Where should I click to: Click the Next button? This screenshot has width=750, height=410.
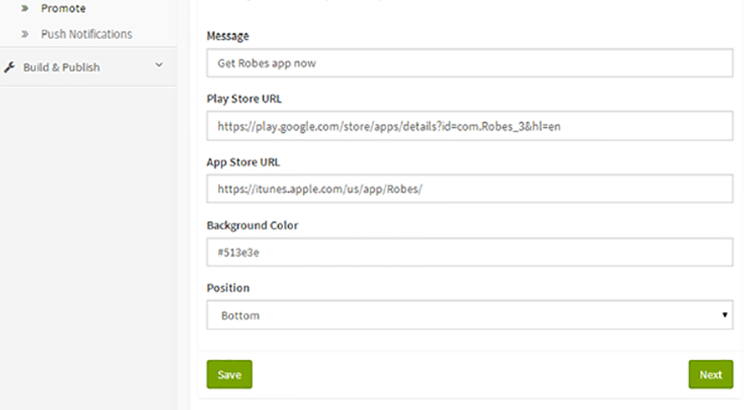[710, 374]
